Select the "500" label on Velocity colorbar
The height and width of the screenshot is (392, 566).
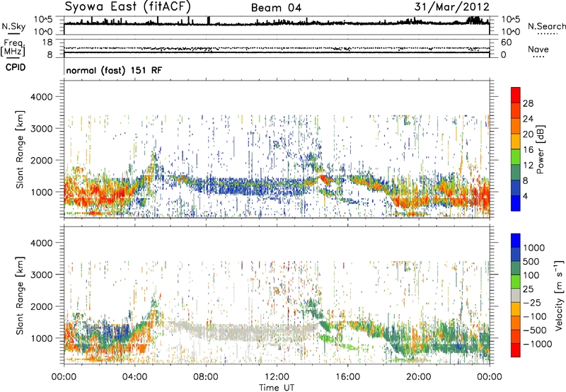point(531,262)
